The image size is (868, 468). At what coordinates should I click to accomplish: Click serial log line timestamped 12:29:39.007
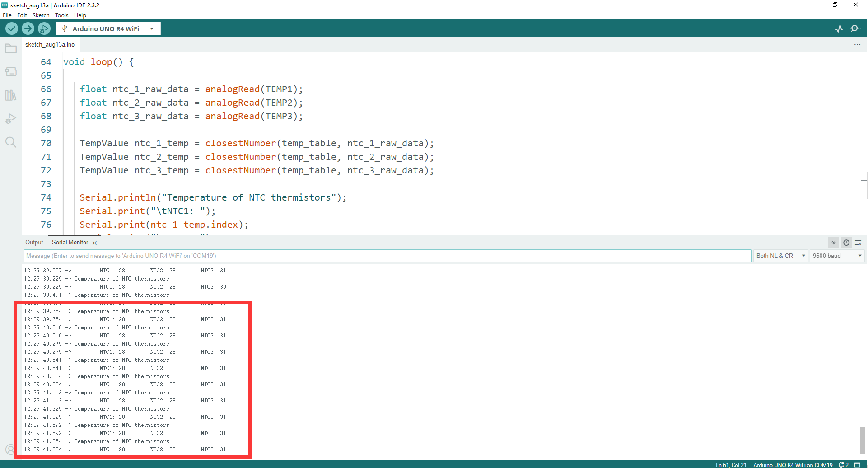[125, 271]
